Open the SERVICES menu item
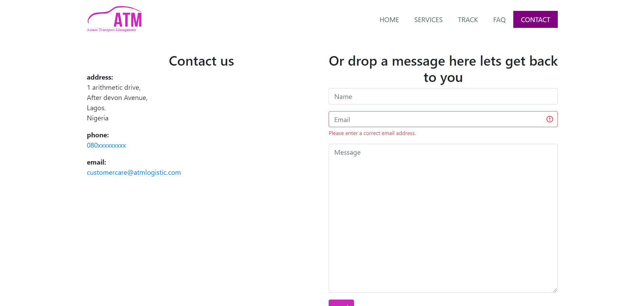The image size is (644, 306). (428, 20)
